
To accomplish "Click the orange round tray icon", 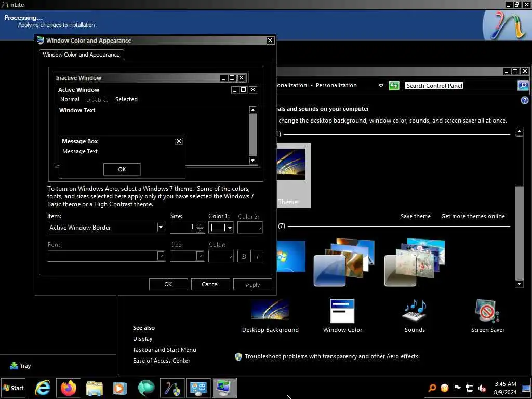I will pyautogui.click(x=445, y=388).
